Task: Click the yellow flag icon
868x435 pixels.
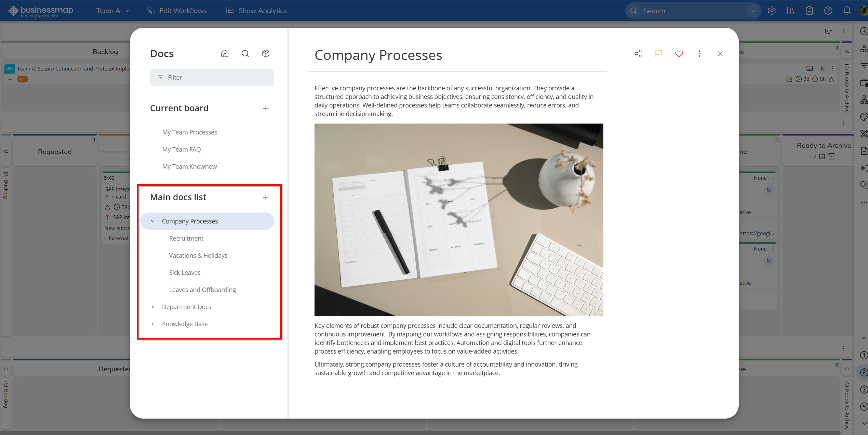Action: click(x=658, y=53)
